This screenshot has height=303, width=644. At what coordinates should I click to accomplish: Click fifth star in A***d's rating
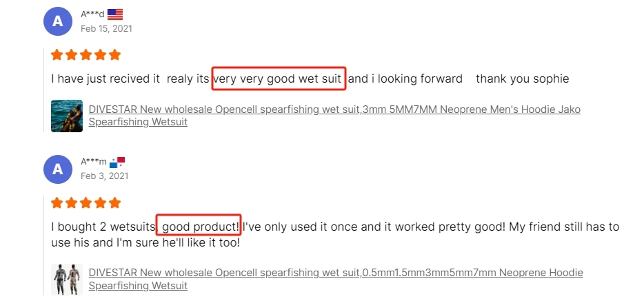[114, 54]
